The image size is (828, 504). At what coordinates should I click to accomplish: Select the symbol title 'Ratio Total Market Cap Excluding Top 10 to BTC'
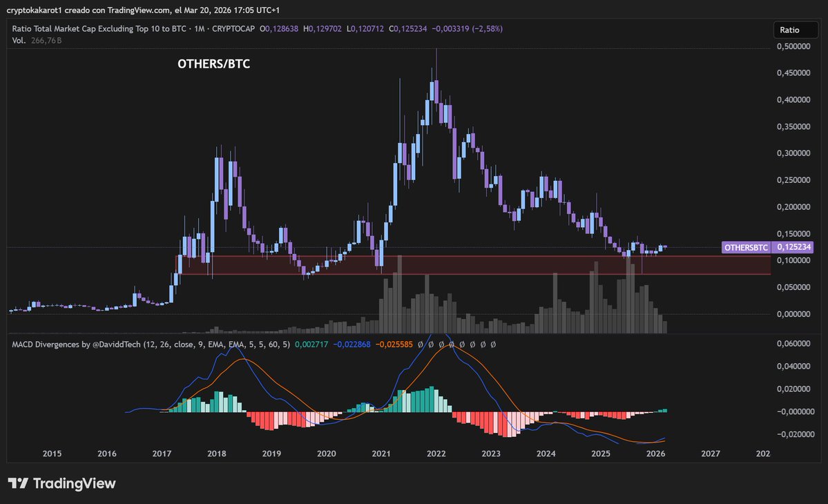point(99,29)
